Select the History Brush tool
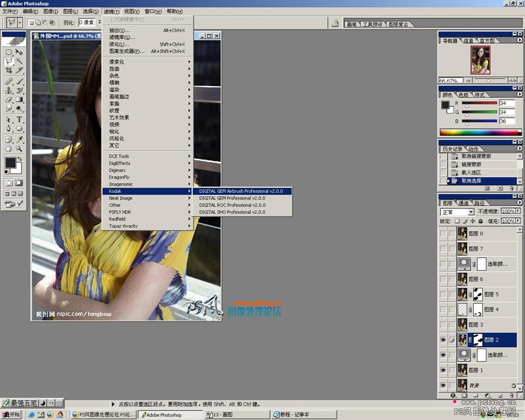 coord(19,91)
